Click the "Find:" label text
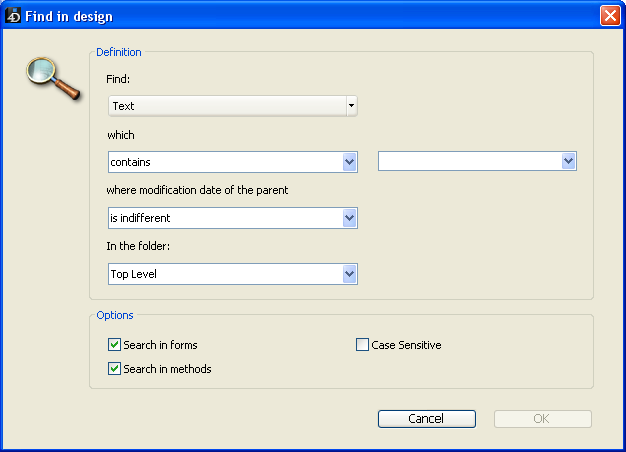The height and width of the screenshot is (452, 626). click(x=119, y=78)
